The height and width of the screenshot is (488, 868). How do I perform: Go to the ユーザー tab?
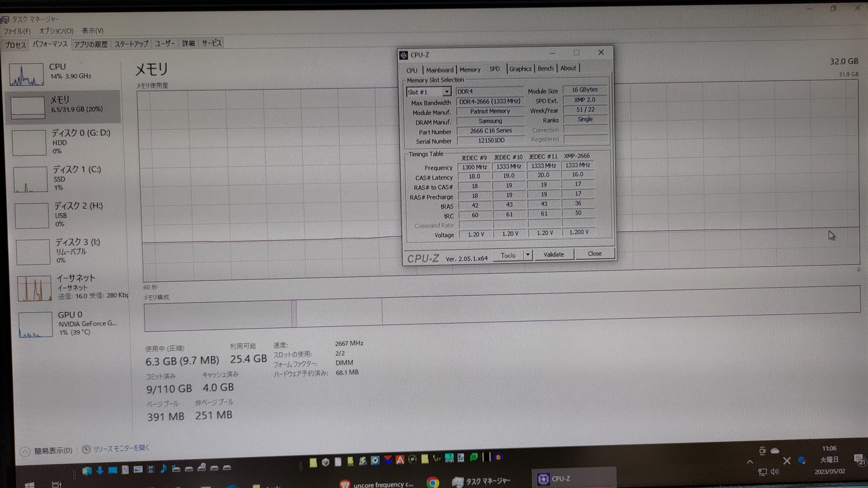[165, 44]
